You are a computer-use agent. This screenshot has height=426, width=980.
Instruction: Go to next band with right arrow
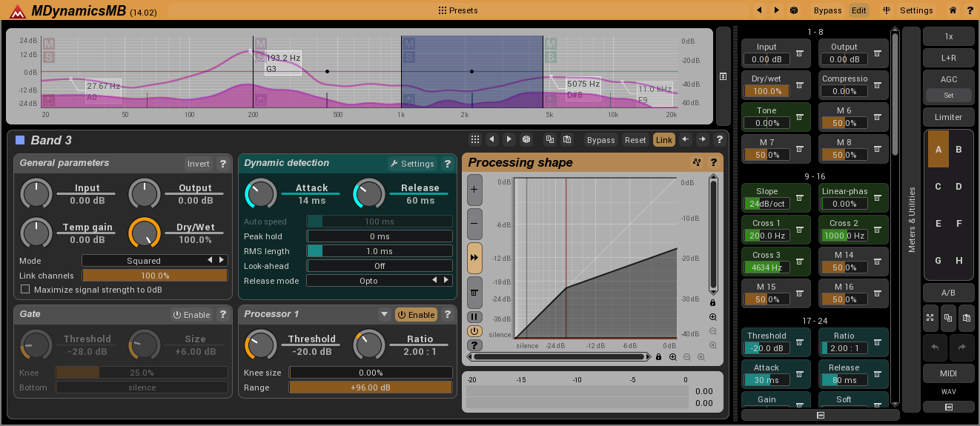702,139
